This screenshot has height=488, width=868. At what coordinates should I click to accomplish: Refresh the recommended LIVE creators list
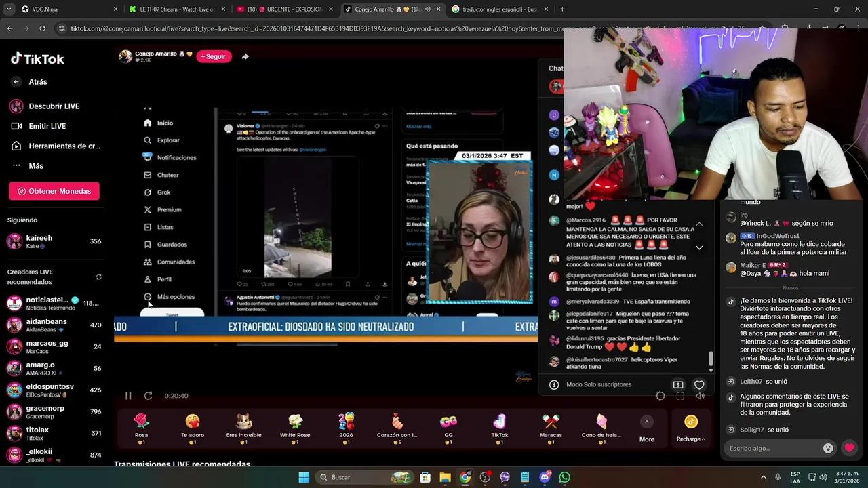click(x=99, y=277)
